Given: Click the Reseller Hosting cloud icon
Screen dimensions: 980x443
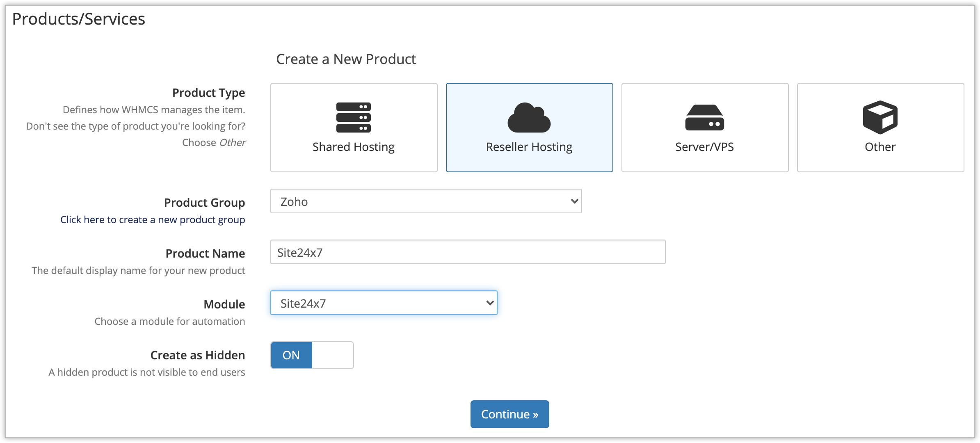Looking at the screenshot, I should click(x=529, y=118).
